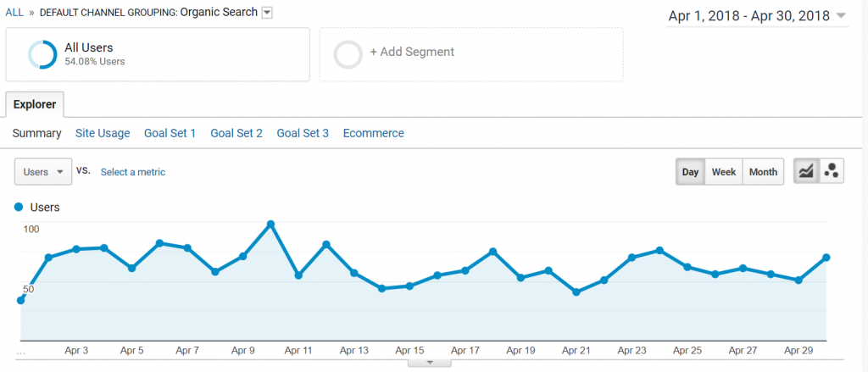Toggle Day granularity
Screen dimensions: 868x372
point(690,172)
